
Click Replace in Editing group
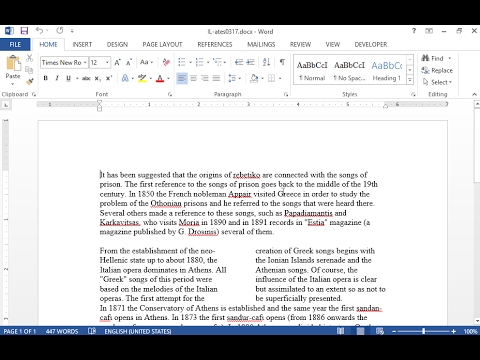437,70
